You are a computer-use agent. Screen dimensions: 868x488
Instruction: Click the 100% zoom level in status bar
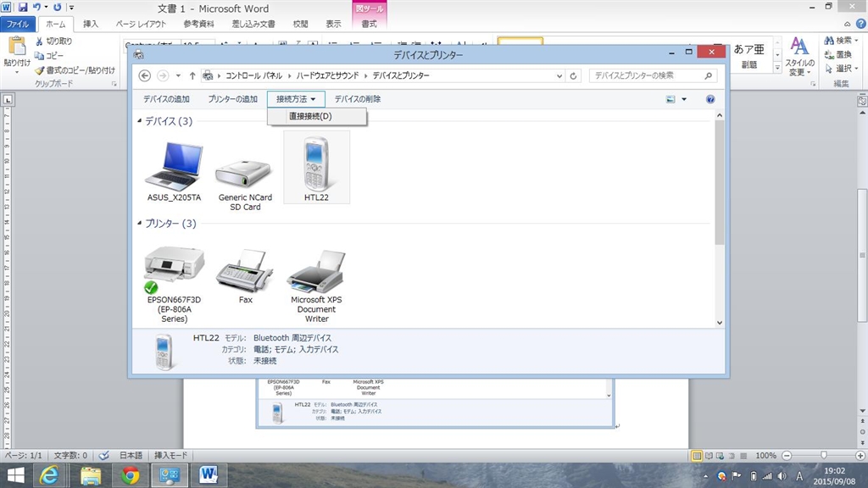(765, 455)
